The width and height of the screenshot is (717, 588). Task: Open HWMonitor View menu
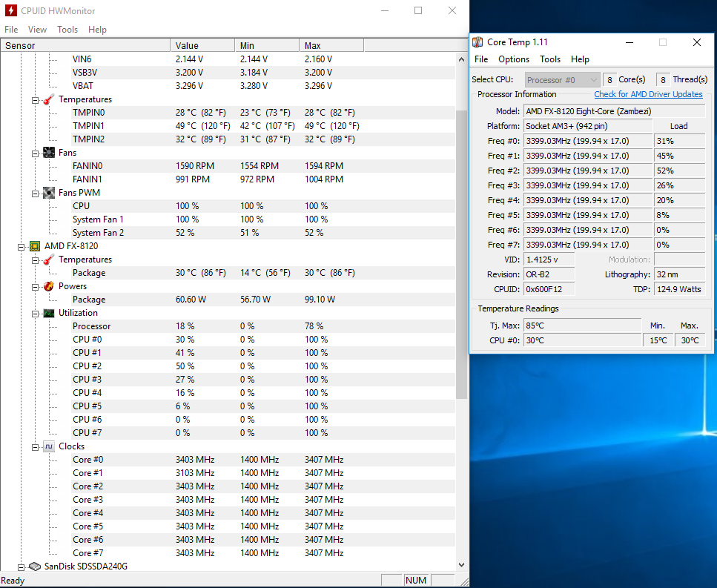(x=37, y=30)
